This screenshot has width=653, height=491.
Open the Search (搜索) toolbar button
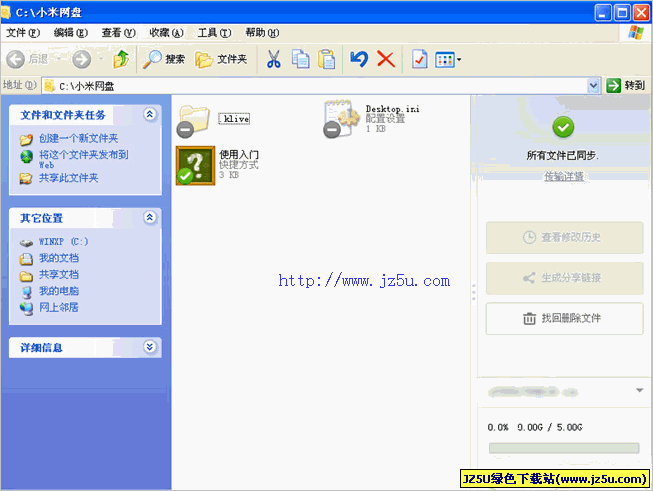[163, 59]
